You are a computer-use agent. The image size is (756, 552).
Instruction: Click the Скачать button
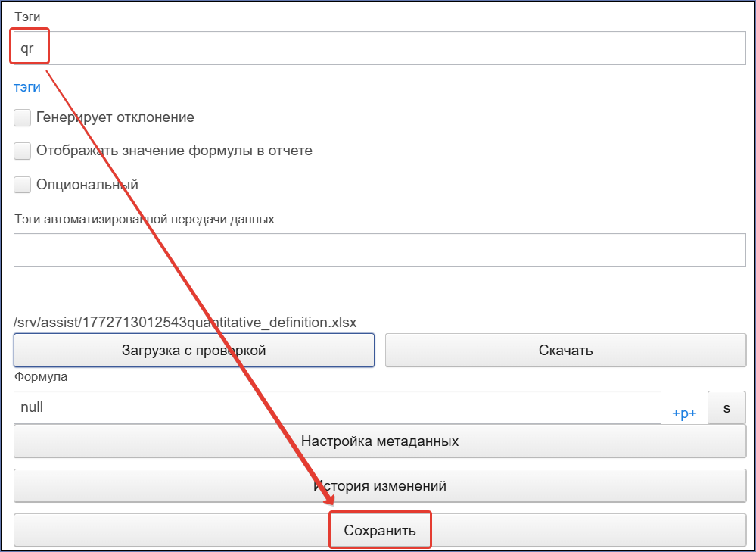565,350
